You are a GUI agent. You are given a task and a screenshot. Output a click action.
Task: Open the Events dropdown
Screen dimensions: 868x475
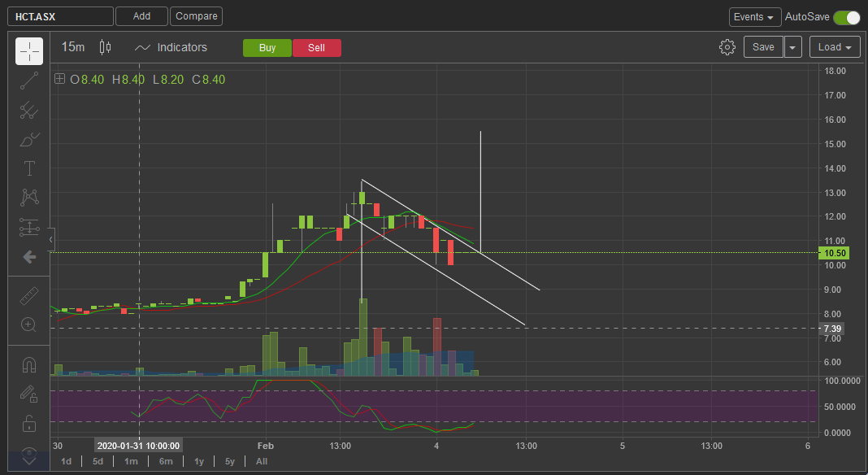pyautogui.click(x=754, y=17)
